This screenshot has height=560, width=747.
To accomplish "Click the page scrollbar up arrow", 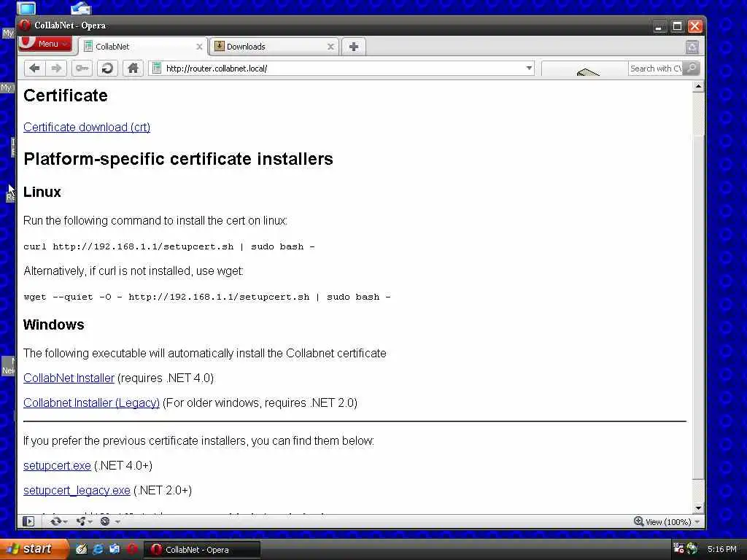I will pos(698,86).
